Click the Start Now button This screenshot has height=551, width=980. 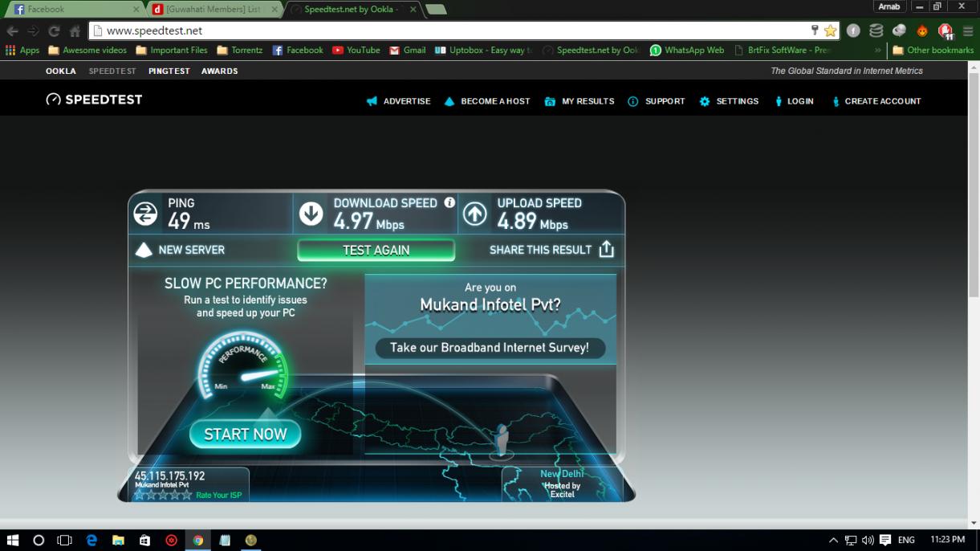pyautogui.click(x=245, y=435)
